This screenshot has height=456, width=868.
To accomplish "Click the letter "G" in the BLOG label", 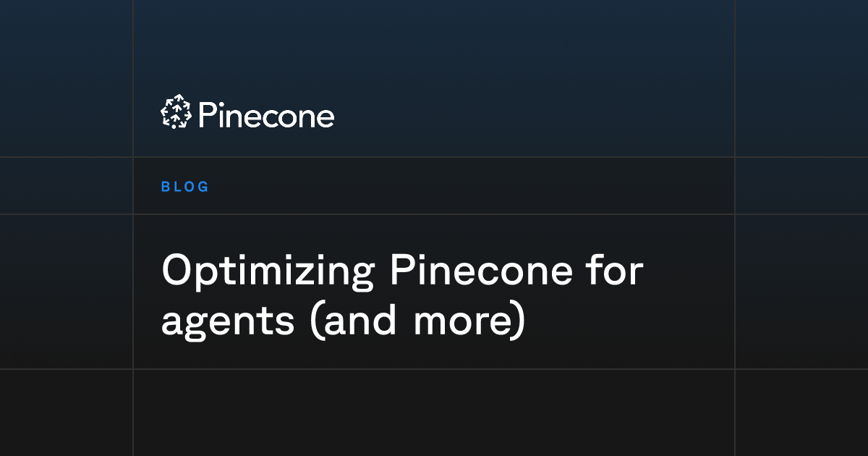I will click(203, 187).
